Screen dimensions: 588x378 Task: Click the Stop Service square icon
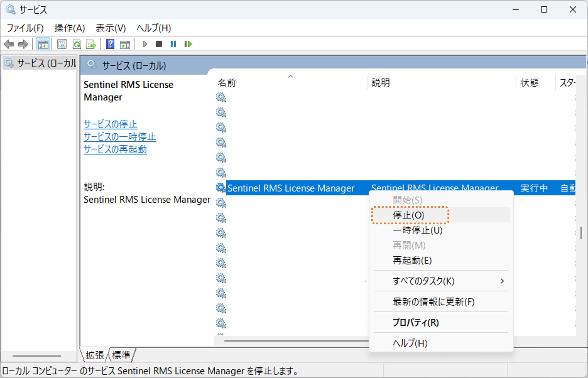(159, 44)
